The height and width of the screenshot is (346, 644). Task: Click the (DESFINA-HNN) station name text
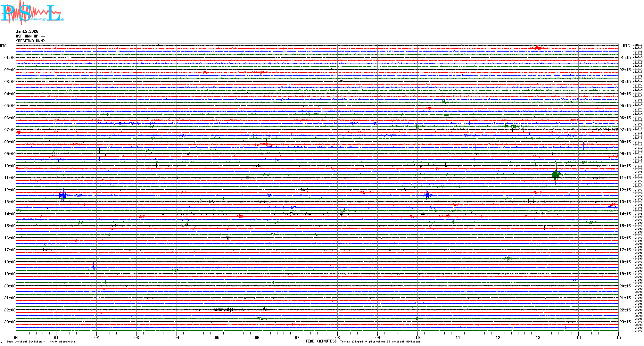tap(30, 41)
